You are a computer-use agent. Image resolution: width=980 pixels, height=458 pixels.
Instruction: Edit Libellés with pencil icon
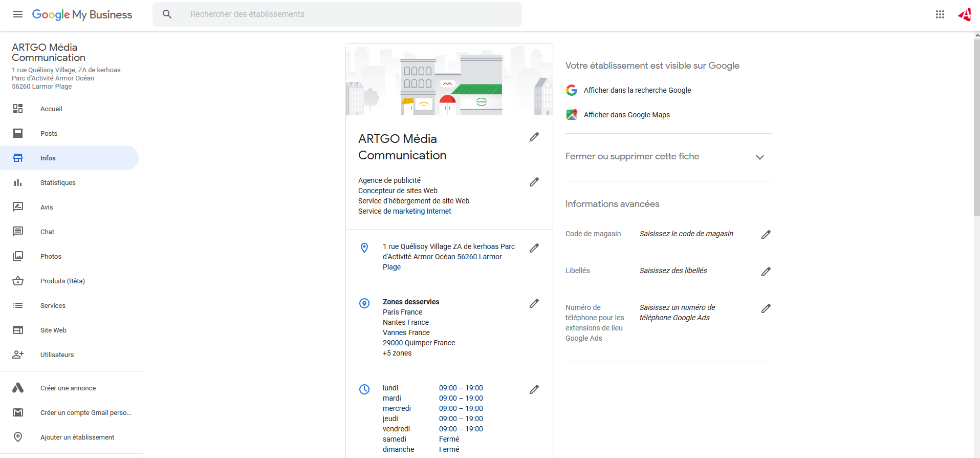[766, 272]
